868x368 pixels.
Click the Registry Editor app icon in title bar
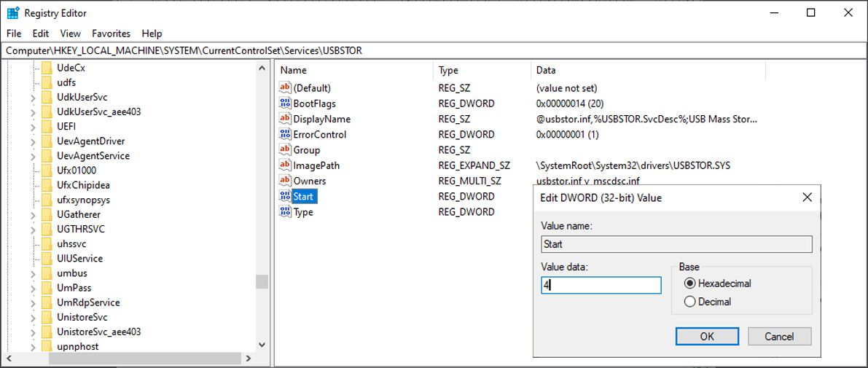(13, 12)
